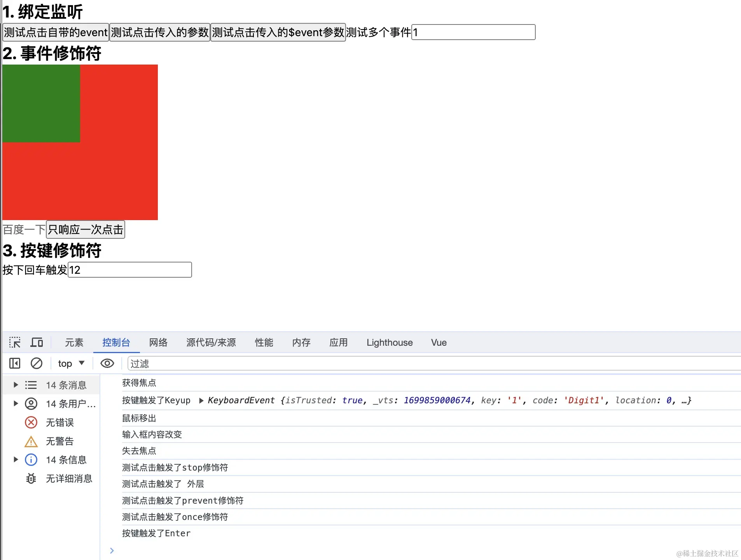The image size is (741, 560).
Task: Toggle the device toolbar icon
Action: point(37,342)
